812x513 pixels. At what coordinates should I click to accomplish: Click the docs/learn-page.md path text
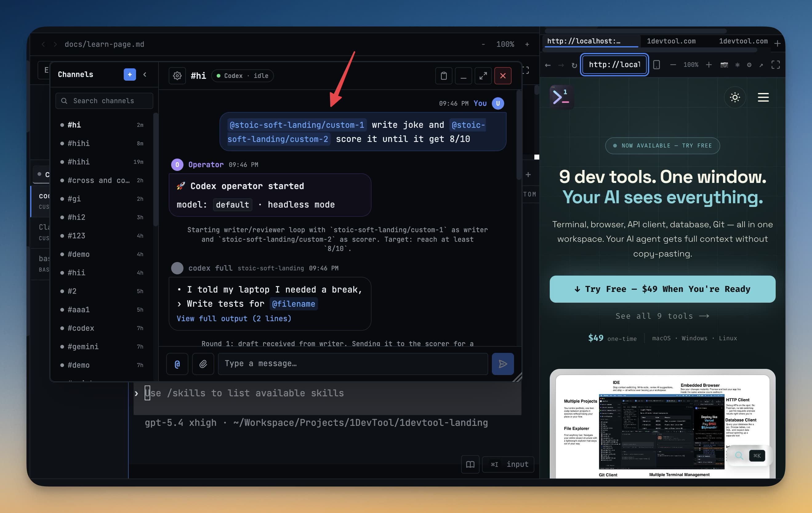pos(105,44)
